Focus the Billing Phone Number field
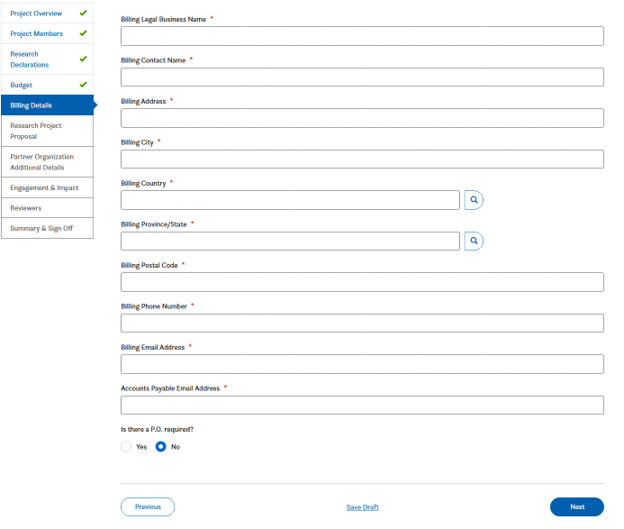 click(362, 323)
